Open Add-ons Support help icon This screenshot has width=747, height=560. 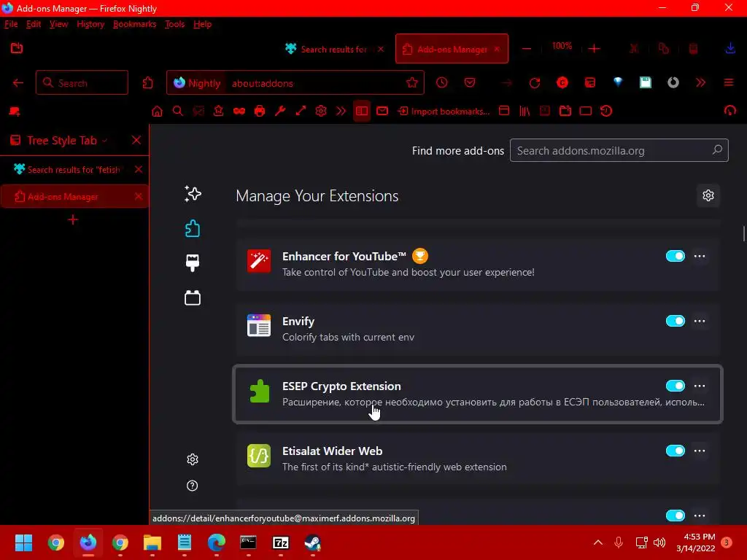tap(193, 486)
